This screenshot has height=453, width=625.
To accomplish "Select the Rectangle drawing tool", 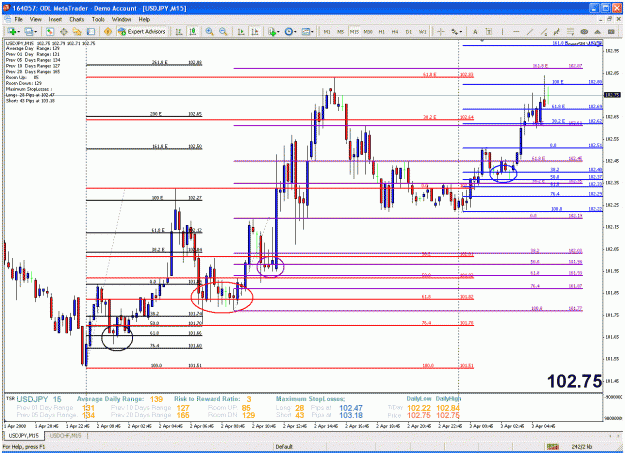I will [x=611, y=32].
